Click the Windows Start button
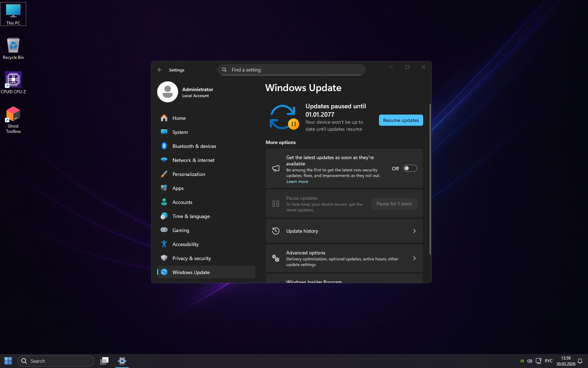Image resolution: width=588 pixels, height=368 pixels. pyautogui.click(x=8, y=361)
